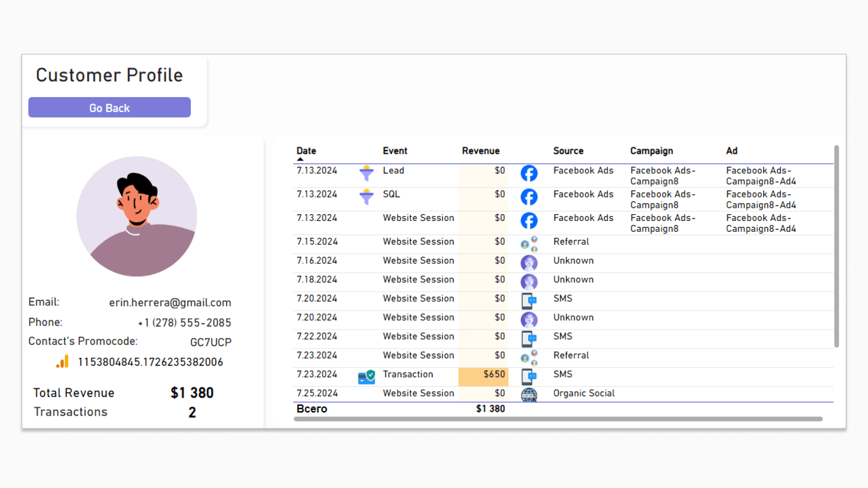Click the Date sort arrow indicator
Image resolution: width=868 pixels, height=488 pixels.
tap(300, 160)
